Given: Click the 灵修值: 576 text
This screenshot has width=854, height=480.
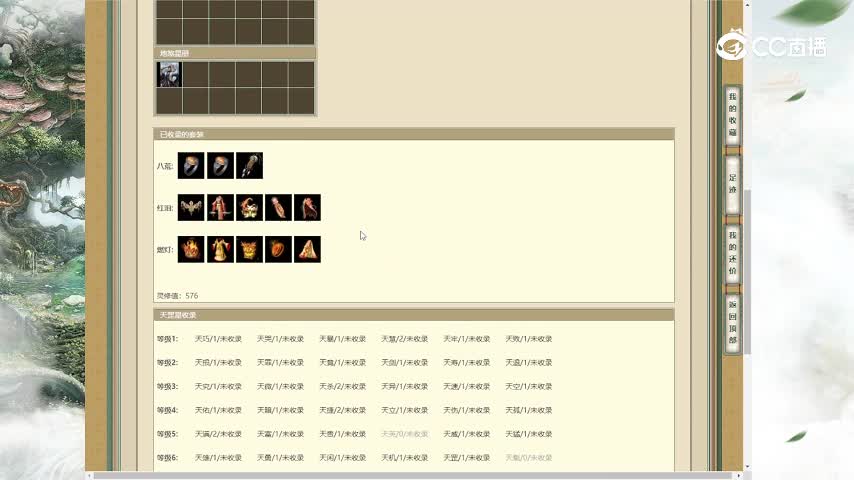Looking at the screenshot, I should tap(178, 296).
